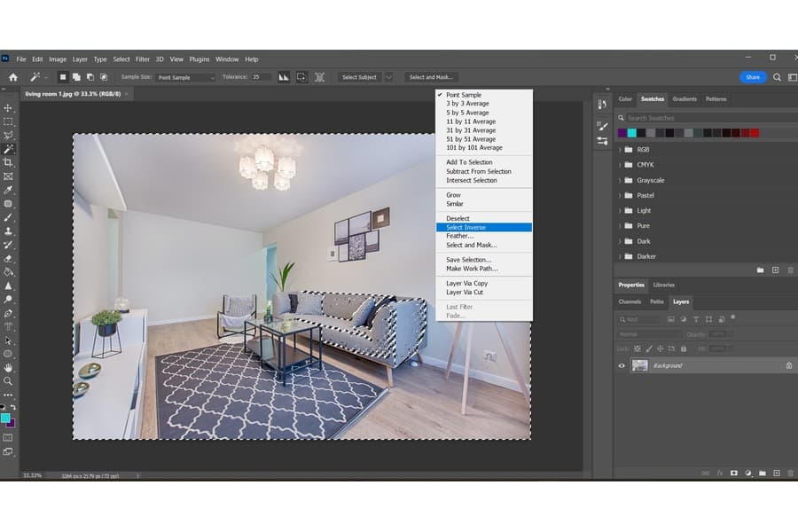Viewport: 798px width, 532px height.
Task: Swap foreground and background colors arrow
Action: [x=12, y=407]
